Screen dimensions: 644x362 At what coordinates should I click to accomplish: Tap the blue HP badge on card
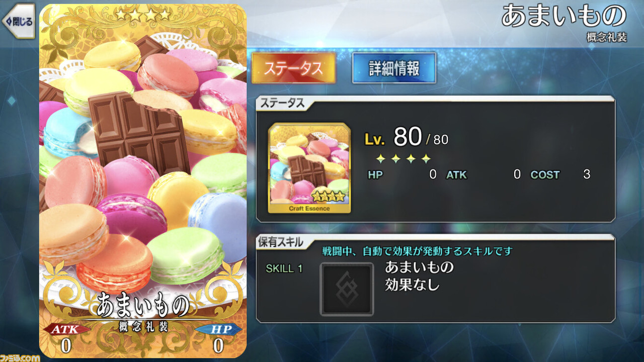(x=218, y=330)
